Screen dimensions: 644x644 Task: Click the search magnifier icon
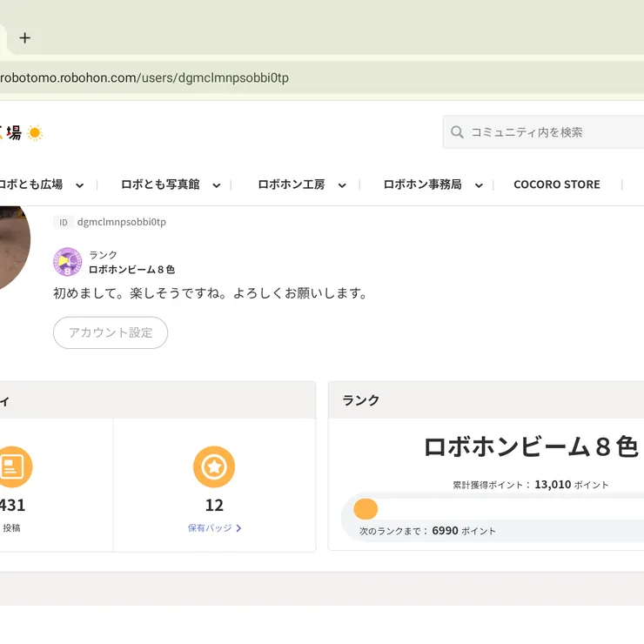tap(457, 132)
